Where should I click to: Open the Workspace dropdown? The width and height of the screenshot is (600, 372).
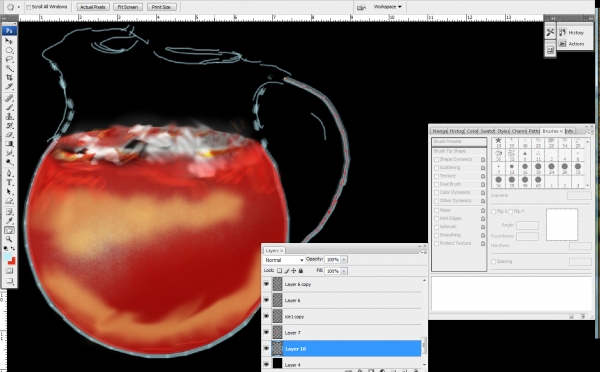[x=387, y=7]
